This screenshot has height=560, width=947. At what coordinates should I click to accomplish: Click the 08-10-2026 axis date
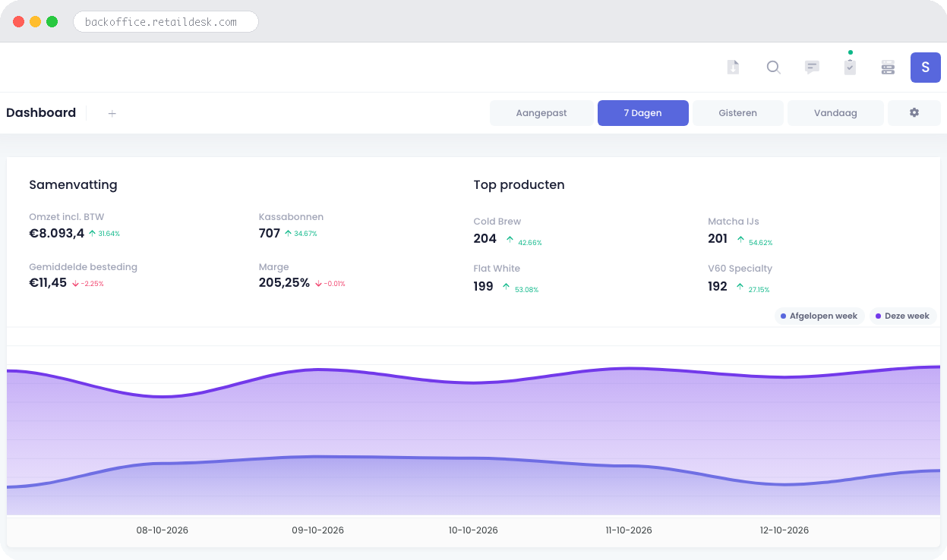point(163,530)
